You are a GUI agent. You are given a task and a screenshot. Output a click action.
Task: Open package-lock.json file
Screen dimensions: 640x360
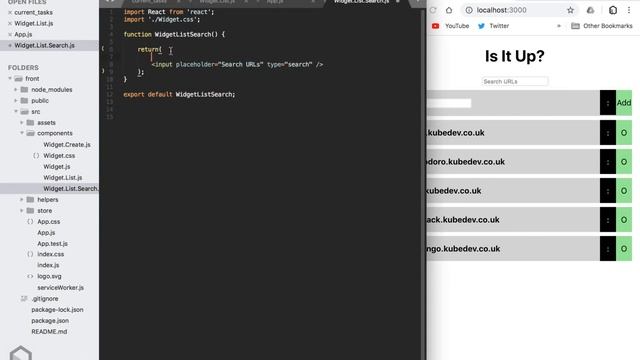[57, 310]
